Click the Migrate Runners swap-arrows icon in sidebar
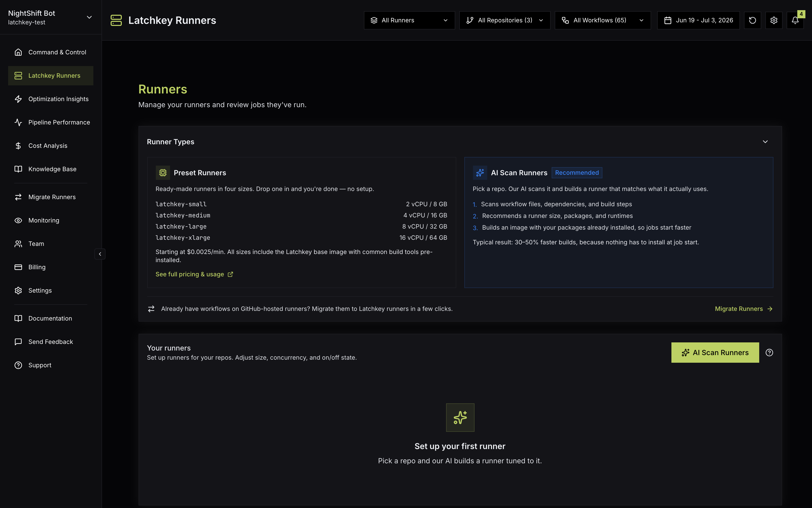This screenshot has width=812, height=508. pos(18,197)
